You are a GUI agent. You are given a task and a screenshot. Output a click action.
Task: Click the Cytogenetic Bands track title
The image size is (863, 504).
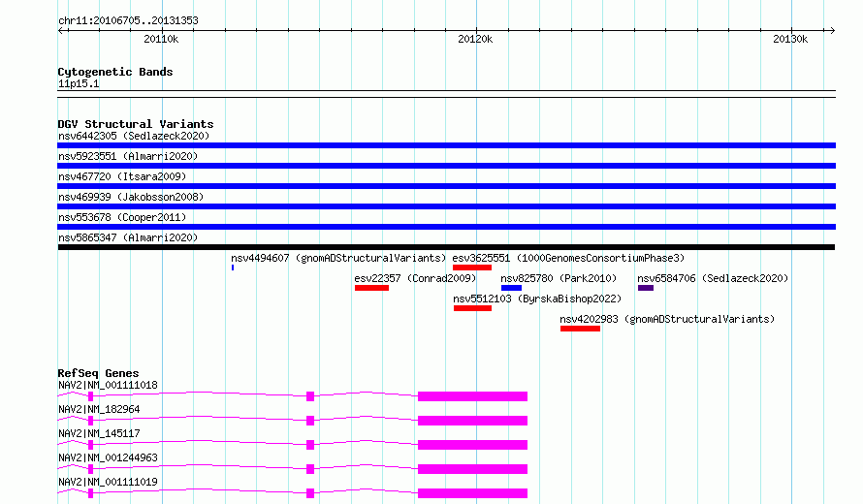pyautogui.click(x=115, y=72)
